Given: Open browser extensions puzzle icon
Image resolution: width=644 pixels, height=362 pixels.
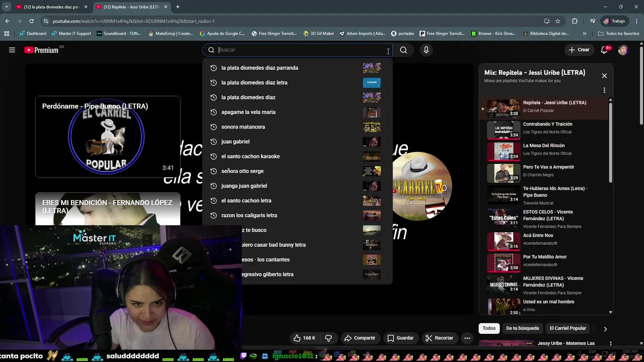Looking at the screenshot, I should tap(575, 21).
